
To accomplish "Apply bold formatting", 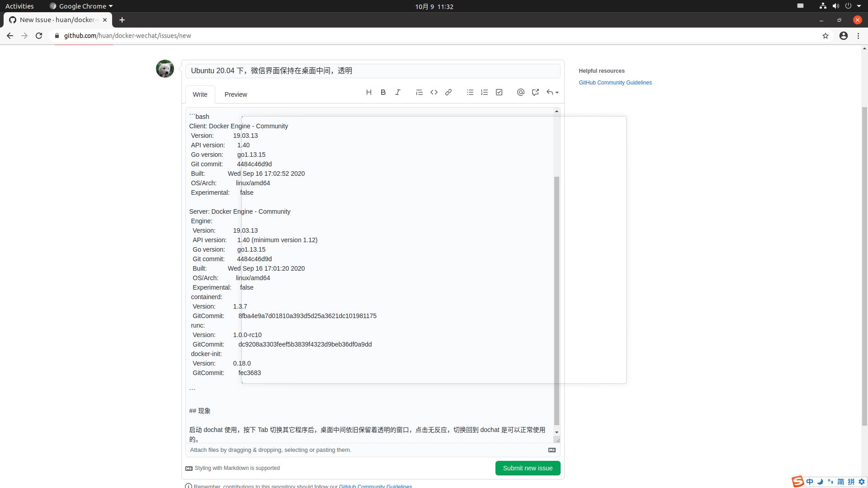I will [x=383, y=92].
